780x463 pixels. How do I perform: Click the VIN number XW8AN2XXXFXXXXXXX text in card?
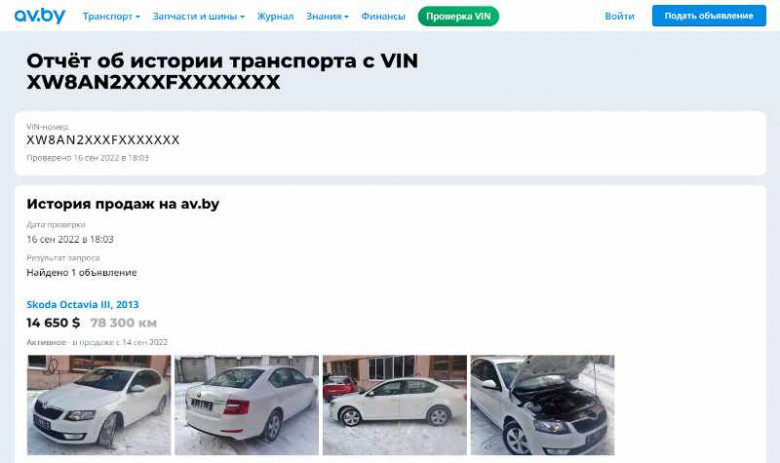click(103, 140)
